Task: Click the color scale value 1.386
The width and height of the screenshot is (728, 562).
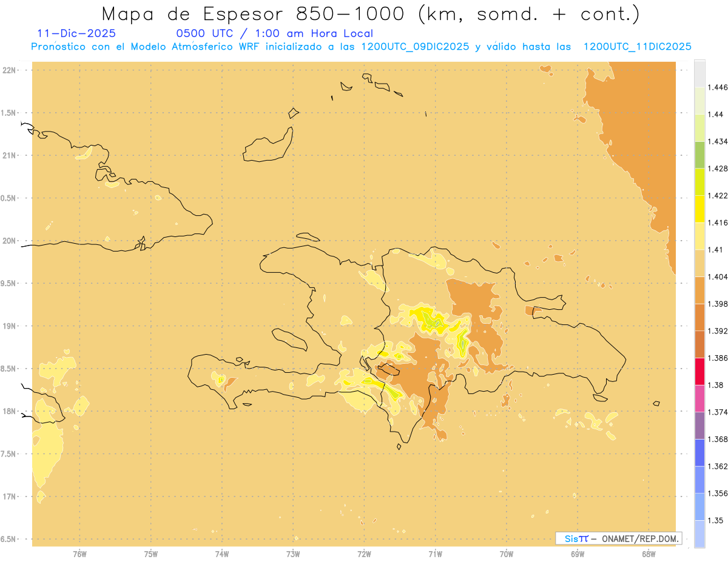Action: pos(719,358)
